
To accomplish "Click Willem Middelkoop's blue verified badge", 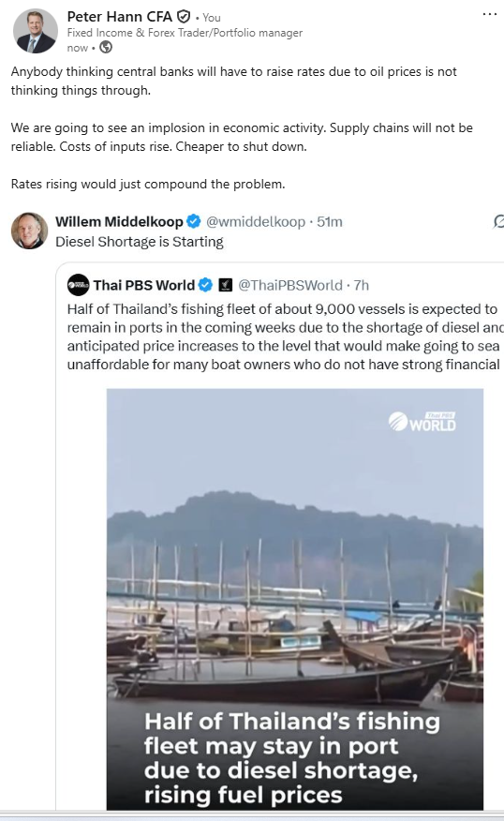I will (194, 221).
